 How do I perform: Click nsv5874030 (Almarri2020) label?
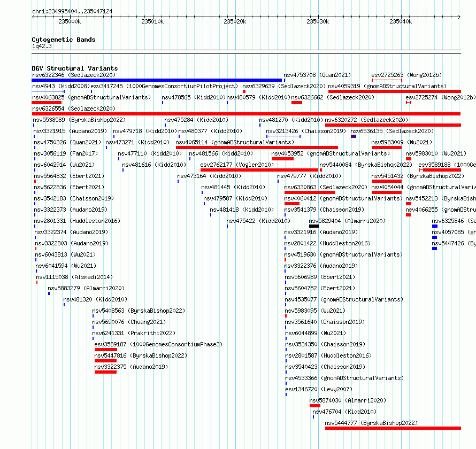tap(348, 400)
